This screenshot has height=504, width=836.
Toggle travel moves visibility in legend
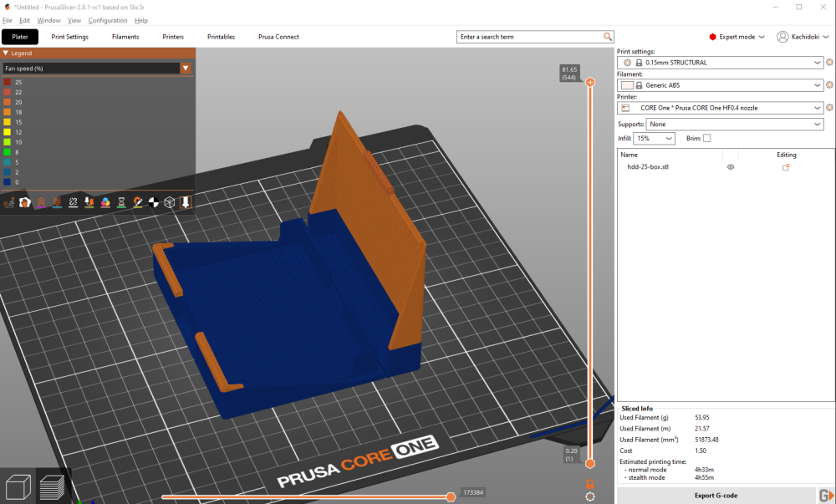(8, 202)
